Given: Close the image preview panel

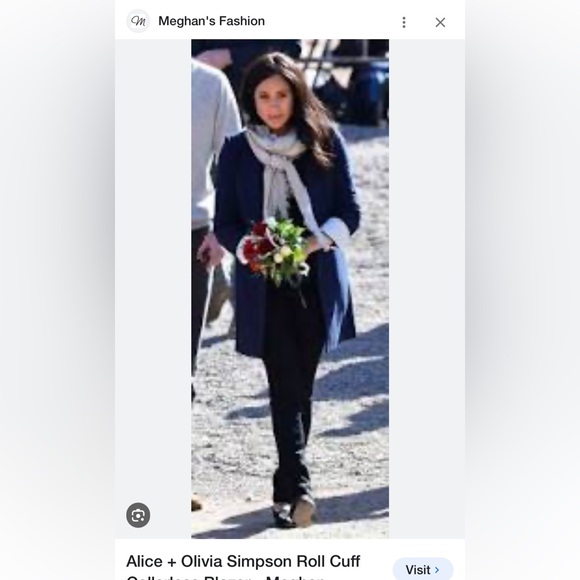Looking at the screenshot, I should (x=440, y=22).
